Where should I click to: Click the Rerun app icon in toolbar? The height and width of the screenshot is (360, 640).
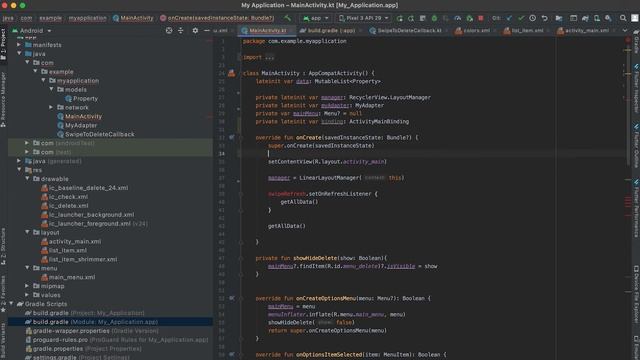pos(399,18)
